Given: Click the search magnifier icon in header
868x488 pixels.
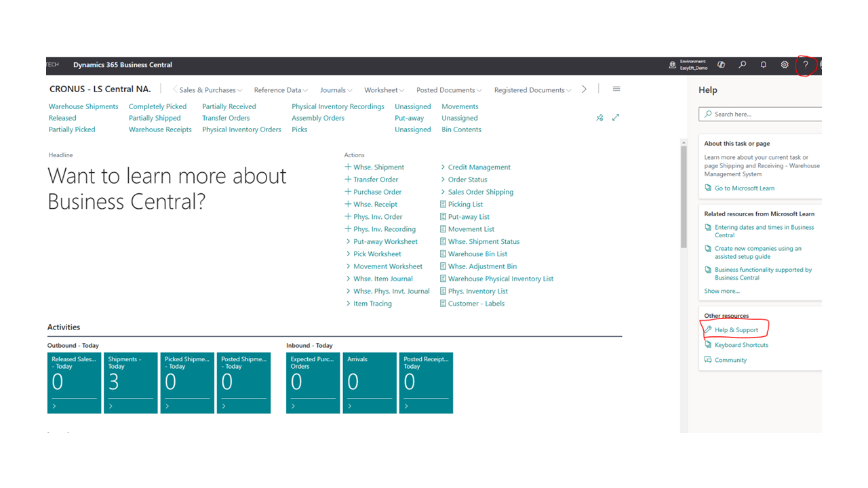Looking at the screenshot, I should [743, 65].
